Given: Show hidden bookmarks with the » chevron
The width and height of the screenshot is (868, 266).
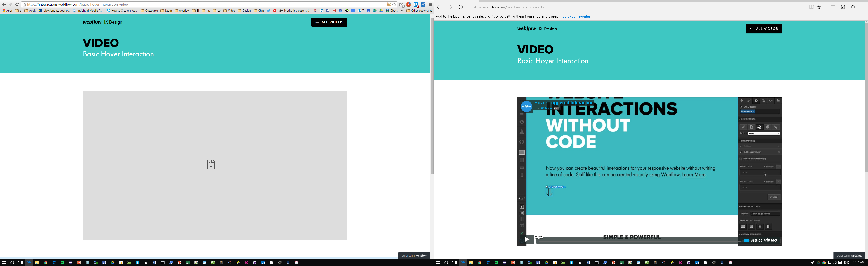Looking at the screenshot, I should tap(402, 11).
